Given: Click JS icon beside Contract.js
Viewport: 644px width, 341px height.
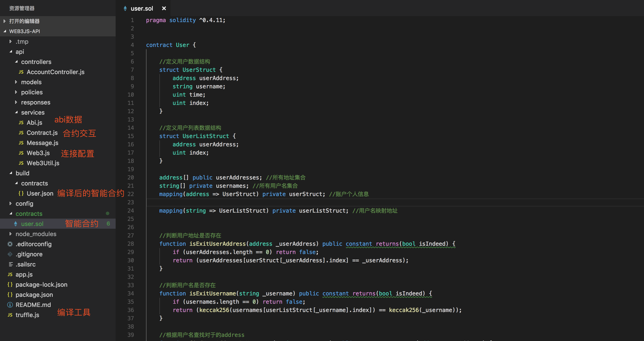Looking at the screenshot, I should (21, 133).
